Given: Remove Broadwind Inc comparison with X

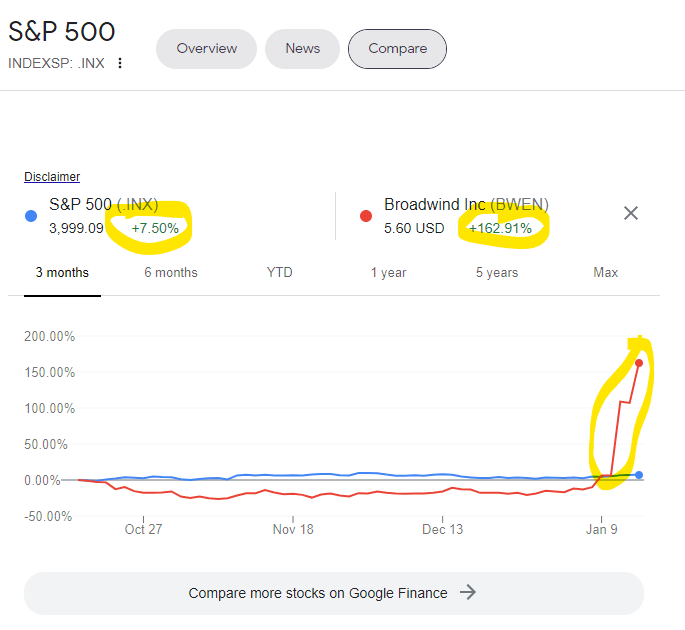Looking at the screenshot, I should click(x=631, y=213).
